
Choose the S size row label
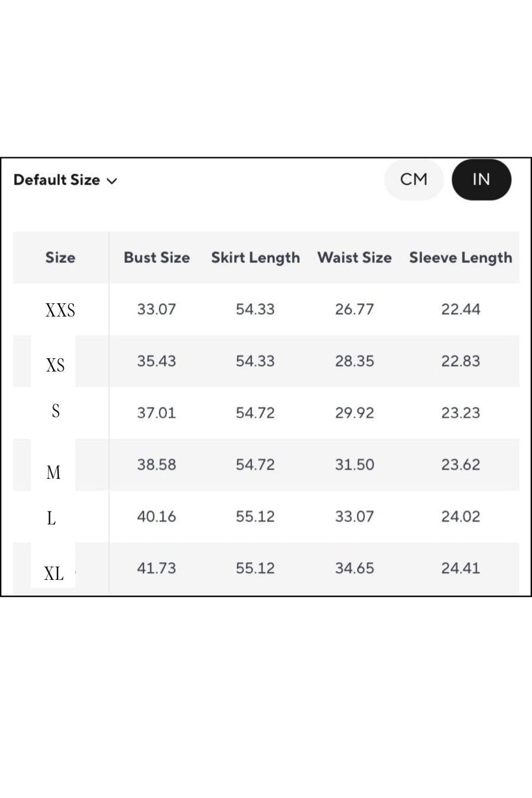56,410
